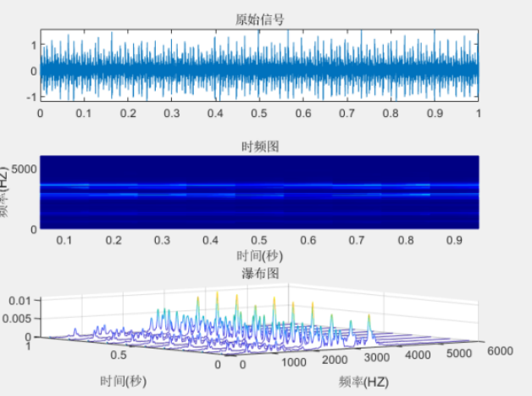Click the 0.1 tick on the spectrogram time axis
This screenshot has height=396, width=532.
(x=62, y=240)
